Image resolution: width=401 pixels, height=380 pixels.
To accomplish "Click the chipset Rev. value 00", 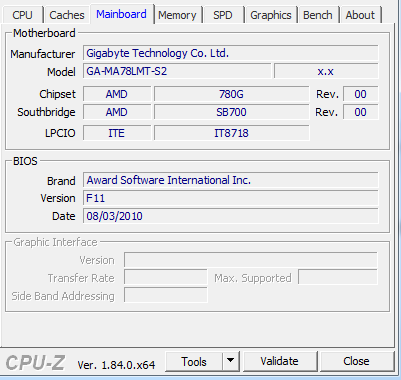I will pos(361,94).
